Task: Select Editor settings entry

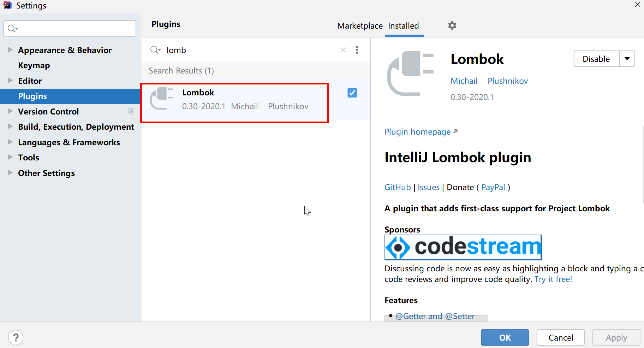Action: (x=30, y=81)
